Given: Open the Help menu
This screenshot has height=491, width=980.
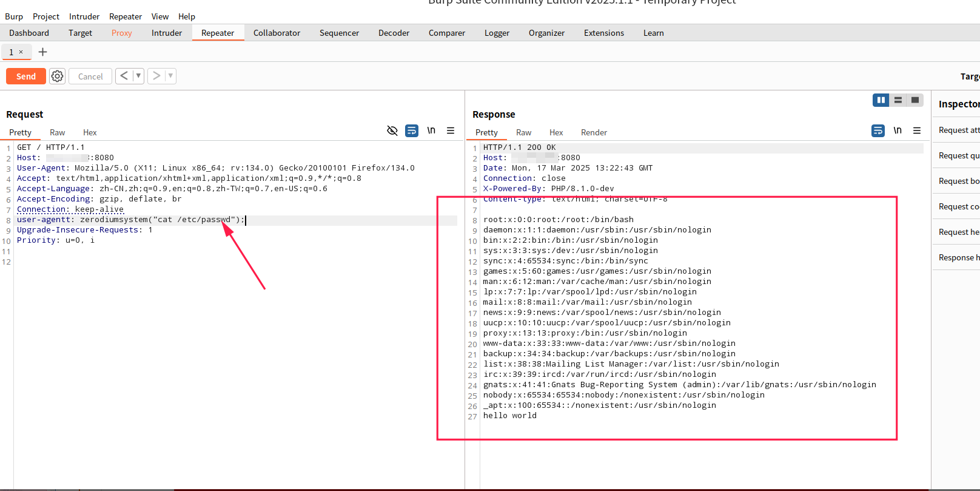Looking at the screenshot, I should [x=187, y=16].
